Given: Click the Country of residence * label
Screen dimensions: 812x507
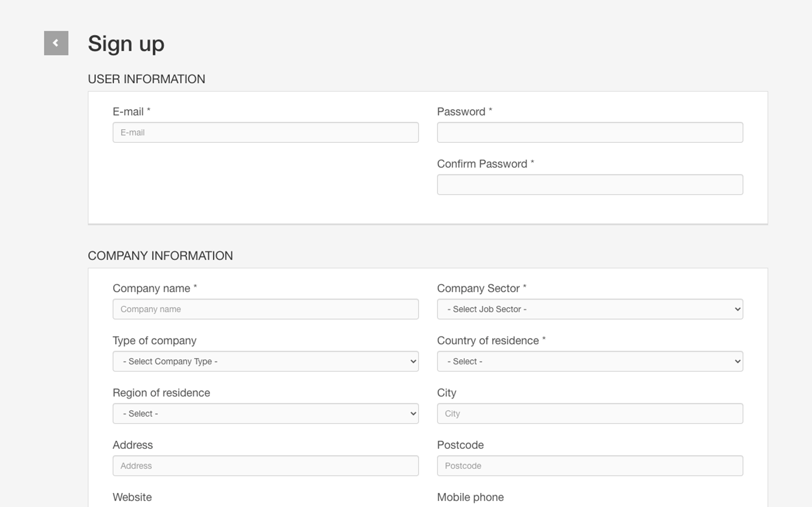Looking at the screenshot, I should (x=491, y=341).
